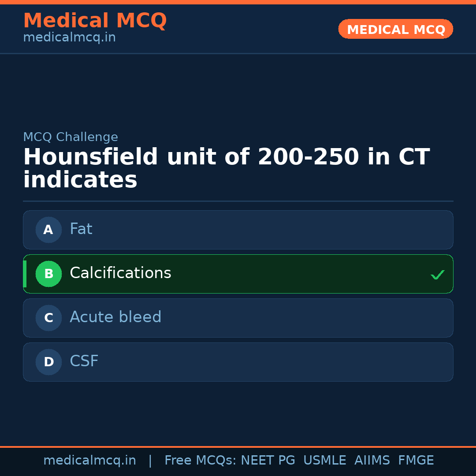The width and height of the screenshot is (476, 476).
Task: Select option D letter circle
Action: (48, 362)
